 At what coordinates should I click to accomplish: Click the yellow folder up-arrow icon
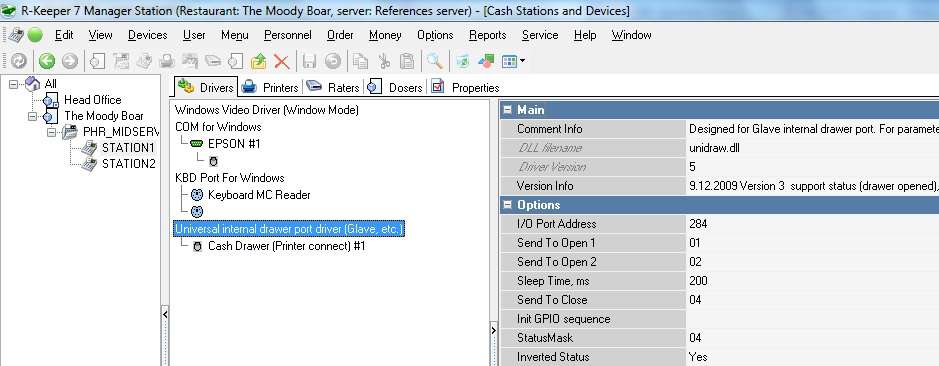click(x=259, y=61)
